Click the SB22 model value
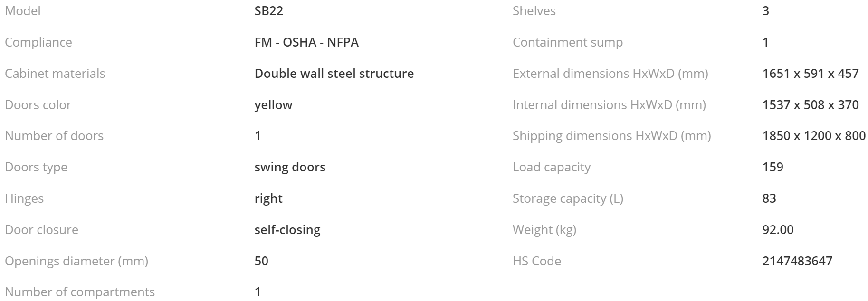The width and height of the screenshot is (868, 301). [x=269, y=11]
